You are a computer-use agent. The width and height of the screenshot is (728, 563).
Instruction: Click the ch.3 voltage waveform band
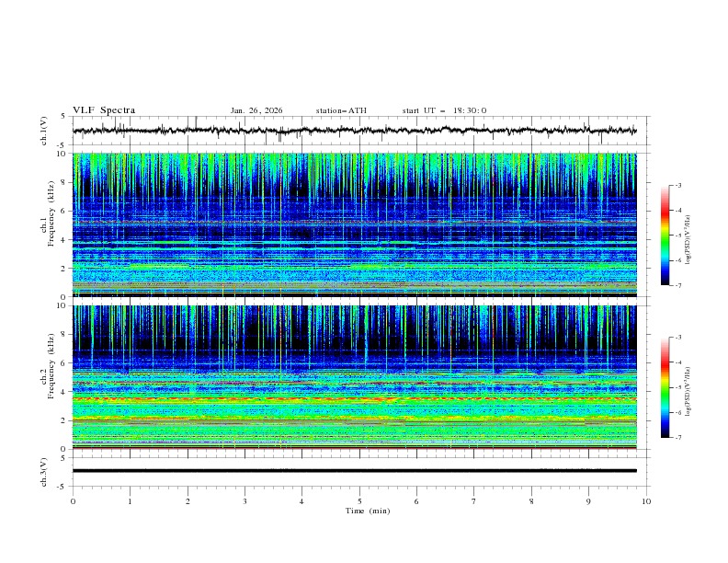pyautogui.click(x=354, y=471)
